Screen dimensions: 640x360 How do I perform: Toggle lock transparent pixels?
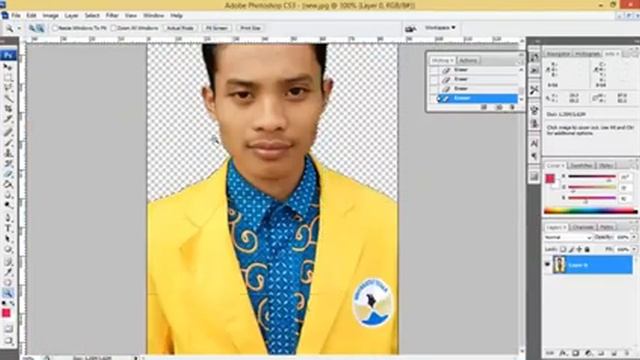pyautogui.click(x=563, y=249)
